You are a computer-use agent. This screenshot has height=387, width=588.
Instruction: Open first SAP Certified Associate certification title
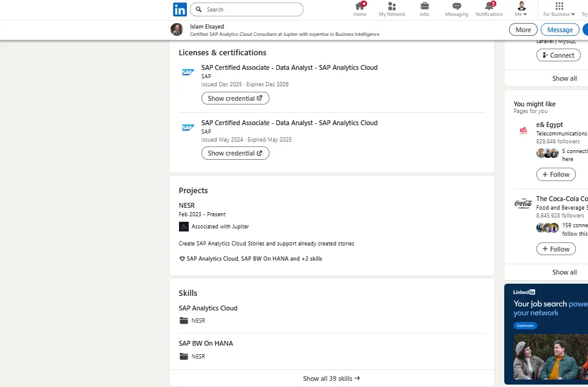289,67
